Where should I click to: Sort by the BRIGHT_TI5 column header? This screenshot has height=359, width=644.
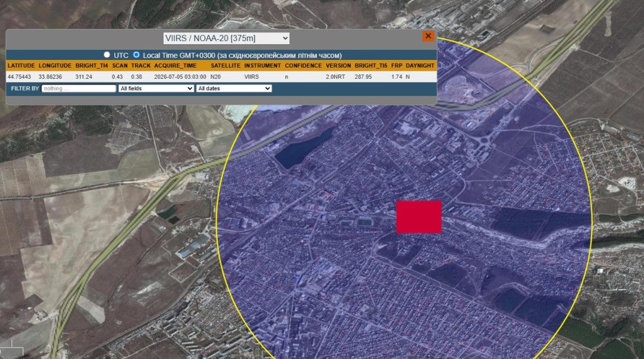371,66
